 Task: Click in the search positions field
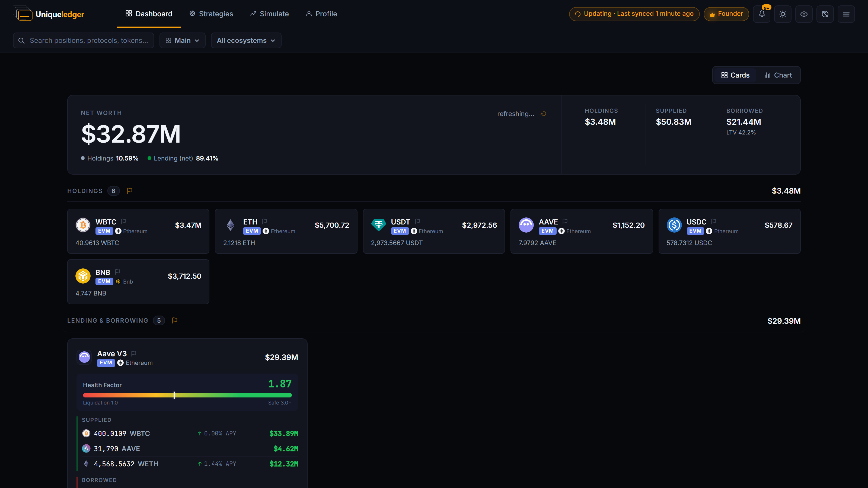(x=84, y=40)
